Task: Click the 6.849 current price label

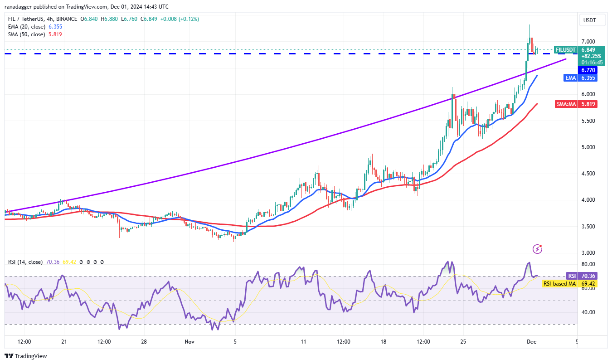Action: pyautogui.click(x=588, y=50)
